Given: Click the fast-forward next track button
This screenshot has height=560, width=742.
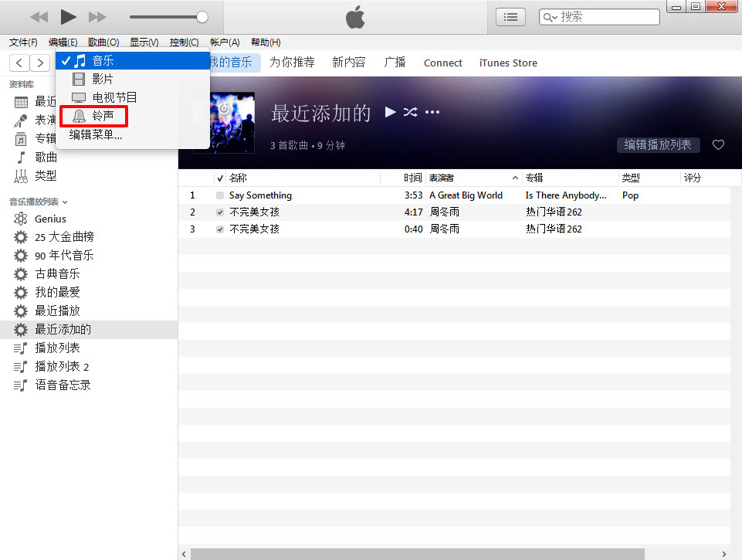Looking at the screenshot, I should pos(97,18).
